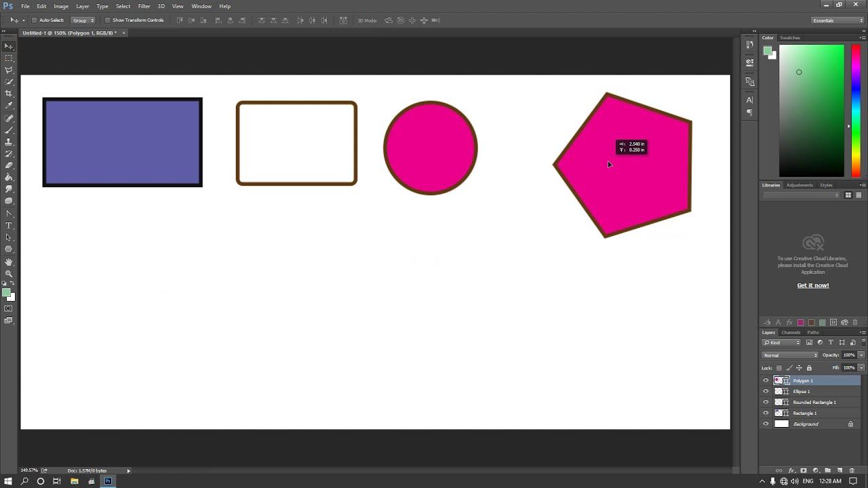This screenshot has height=488, width=868.
Task: Hide the Ellipse 1 layer
Action: (x=766, y=391)
